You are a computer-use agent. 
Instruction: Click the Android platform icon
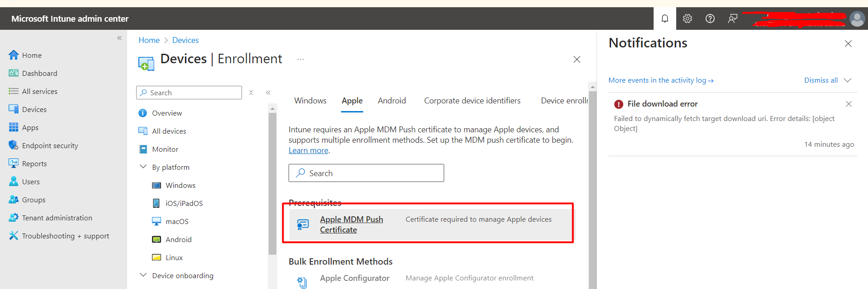point(157,239)
